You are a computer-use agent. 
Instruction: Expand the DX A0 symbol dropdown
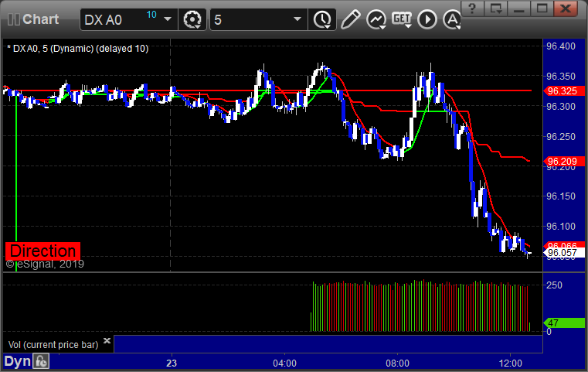168,19
